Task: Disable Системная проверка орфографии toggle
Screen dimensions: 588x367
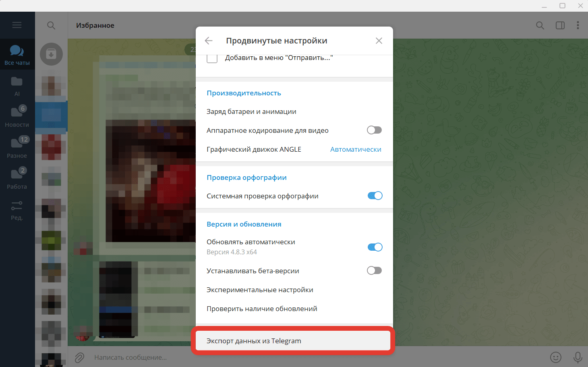Action: tap(375, 196)
